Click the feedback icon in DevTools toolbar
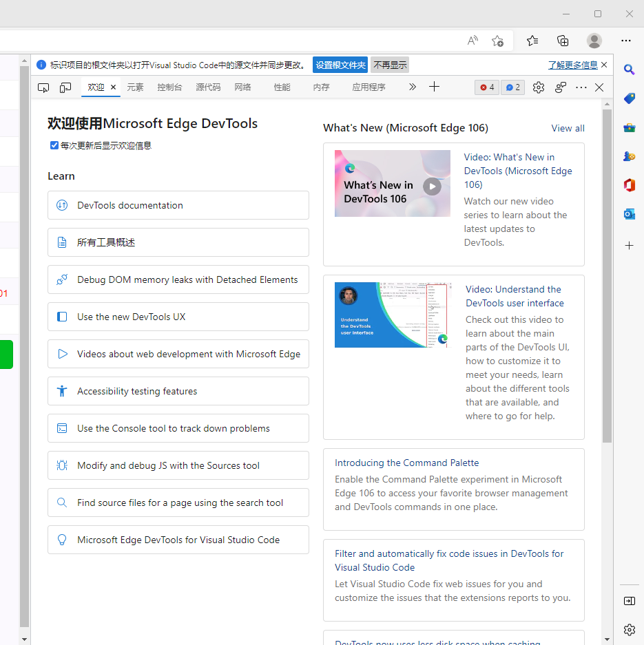Screen dimensions: 644x645 [x=561, y=87]
